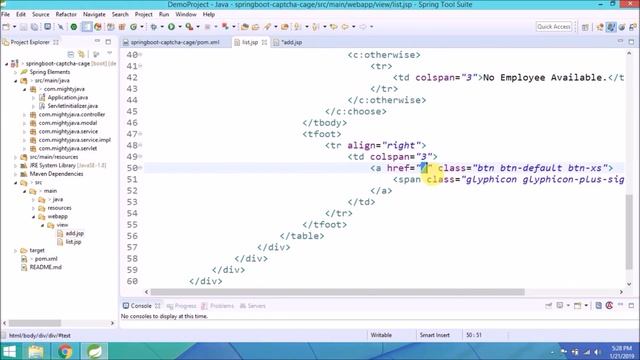Collapse the springboot-captcha-cage project node
Viewport: 640px width, 360px height.
(7, 64)
